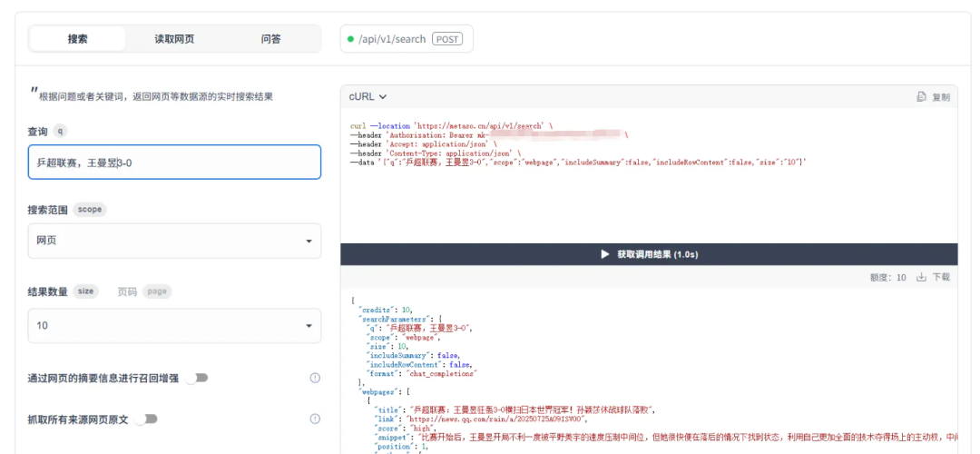980x454 pixels.
Task: Switch to the 搜索 tab
Action: (77, 39)
